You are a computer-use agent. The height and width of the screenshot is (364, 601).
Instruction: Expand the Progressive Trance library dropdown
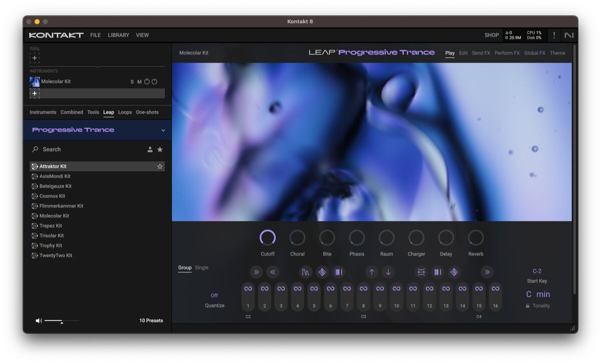click(163, 130)
